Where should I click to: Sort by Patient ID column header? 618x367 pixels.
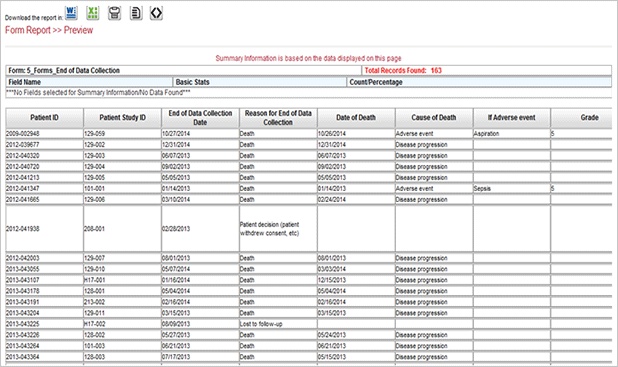pos(45,117)
